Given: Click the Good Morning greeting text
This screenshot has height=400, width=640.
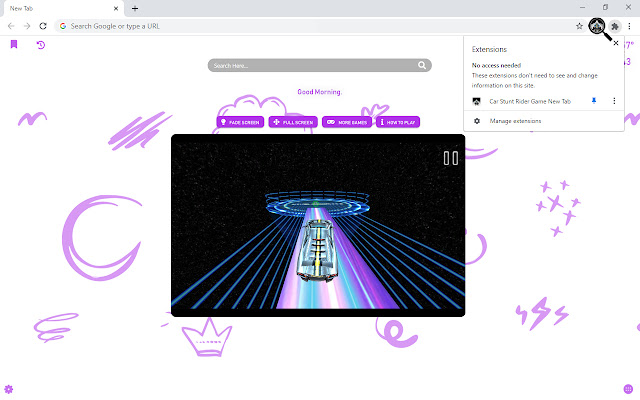Looking at the screenshot, I should point(319,92).
